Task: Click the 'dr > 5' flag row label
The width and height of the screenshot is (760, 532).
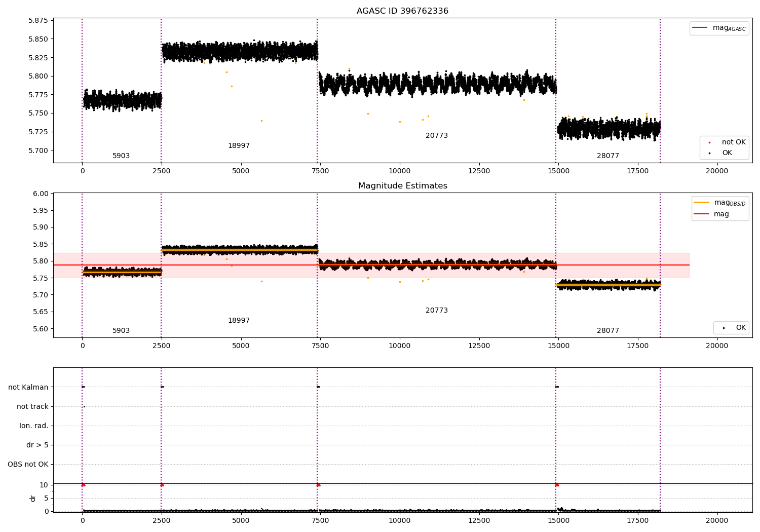Action: [37, 445]
